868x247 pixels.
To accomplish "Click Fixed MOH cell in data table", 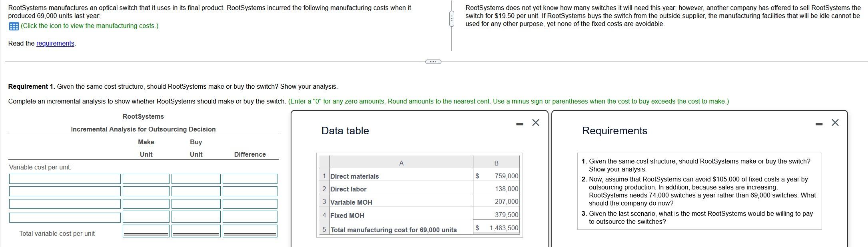I will [401, 215].
